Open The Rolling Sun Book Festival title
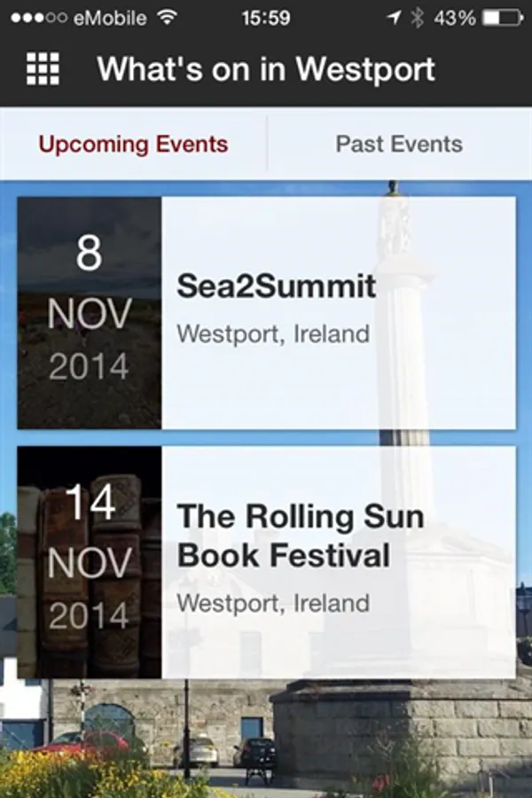Viewport: 532px width, 798px height. [x=301, y=536]
